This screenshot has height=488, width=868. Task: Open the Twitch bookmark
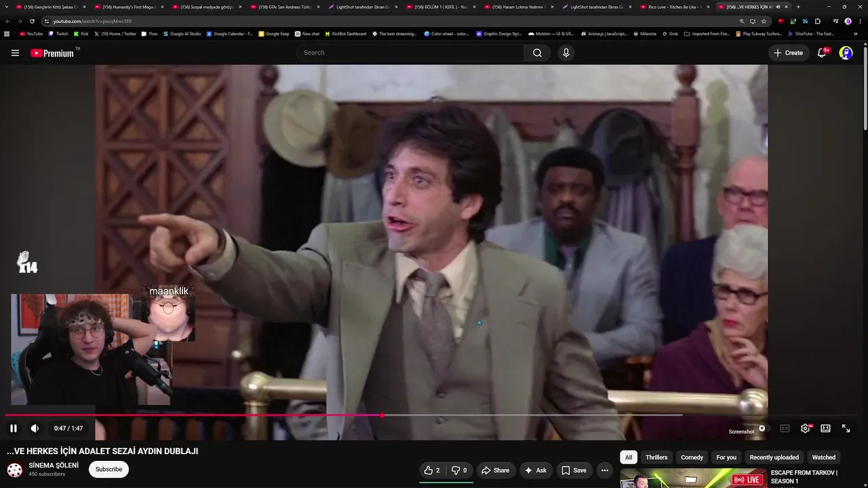[58, 33]
